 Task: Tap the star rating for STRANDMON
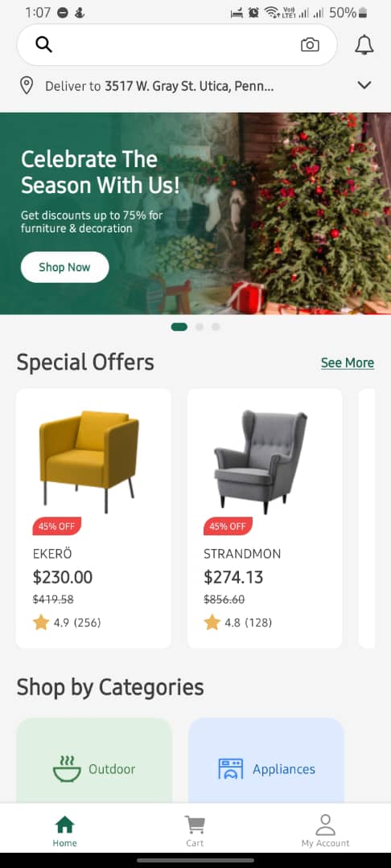coord(237,622)
